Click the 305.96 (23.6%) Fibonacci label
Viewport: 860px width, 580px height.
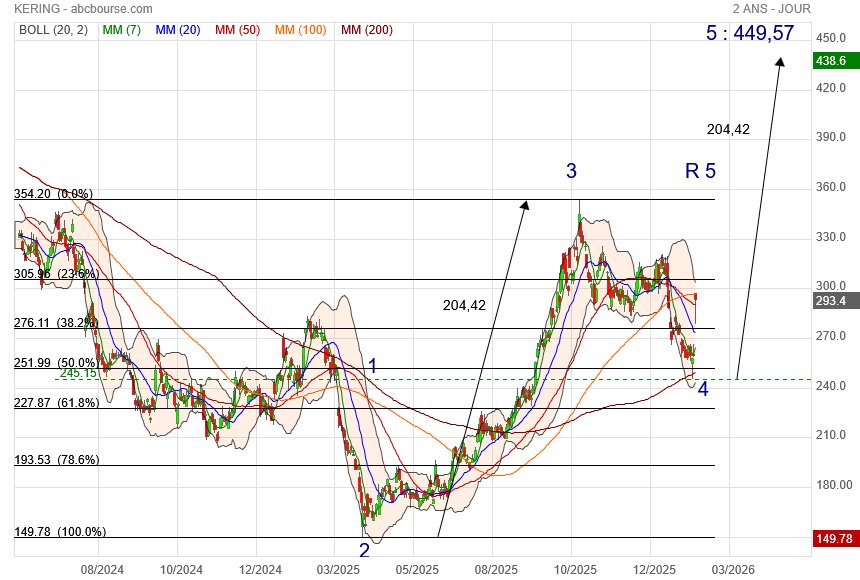coord(56,274)
